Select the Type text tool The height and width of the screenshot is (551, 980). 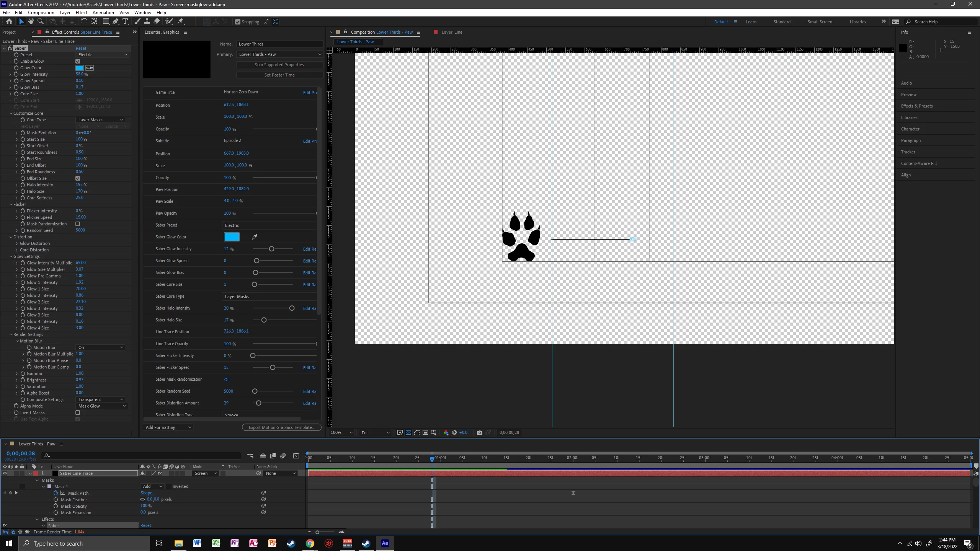pos(125,21)
